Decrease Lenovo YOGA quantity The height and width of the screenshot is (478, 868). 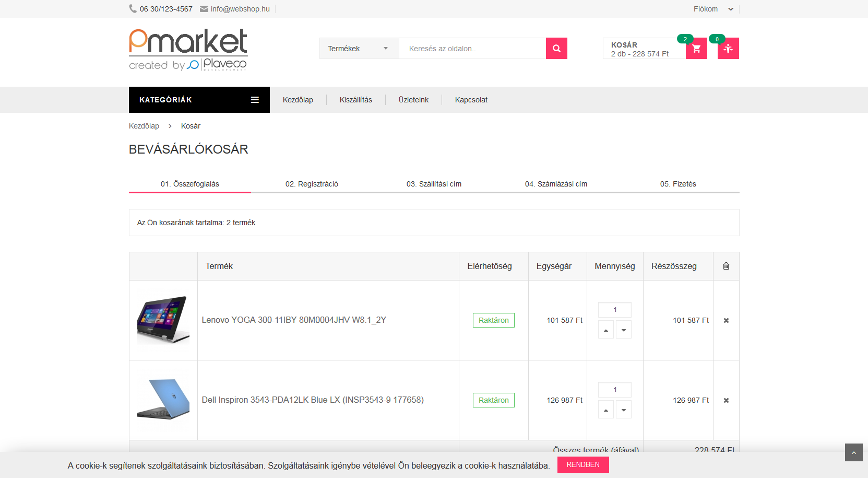624,330
